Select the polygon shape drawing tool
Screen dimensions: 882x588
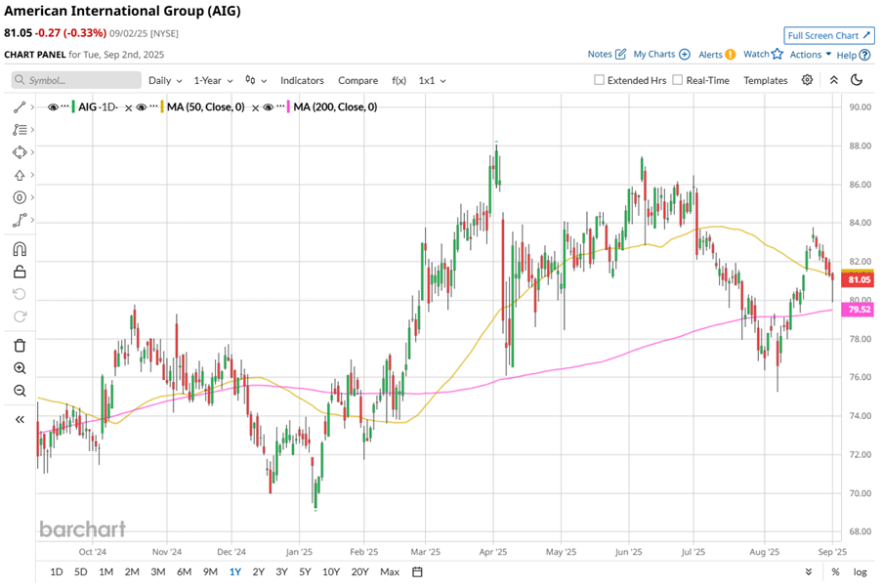[20, 152]
